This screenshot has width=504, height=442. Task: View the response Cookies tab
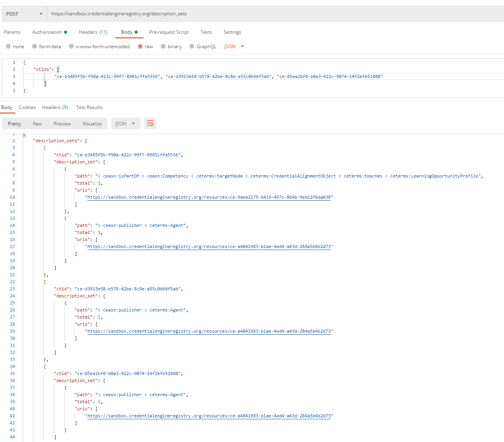(27, 107)
